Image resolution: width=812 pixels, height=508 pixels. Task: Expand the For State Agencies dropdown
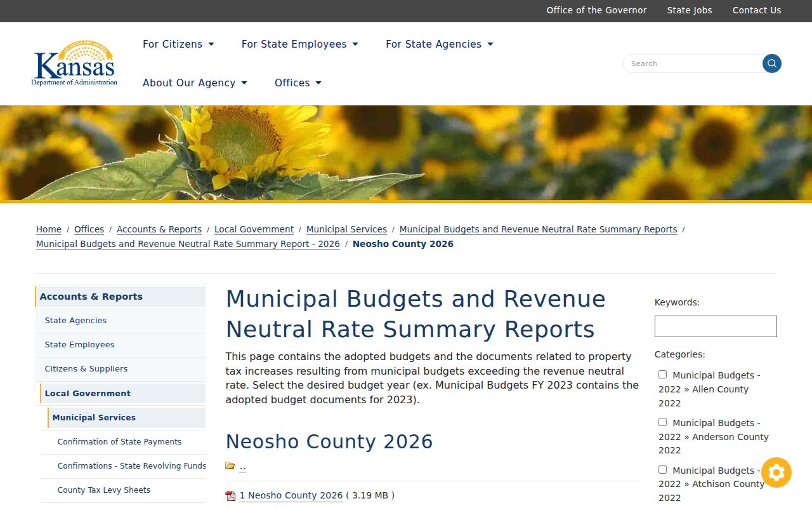439,44
